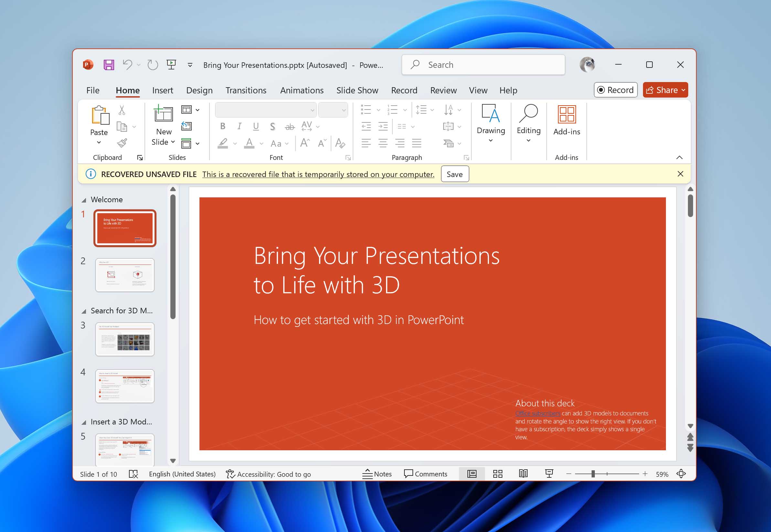771x532 pixels.
Task: Start presentation from beginning icon
Action: pos(171,65)
